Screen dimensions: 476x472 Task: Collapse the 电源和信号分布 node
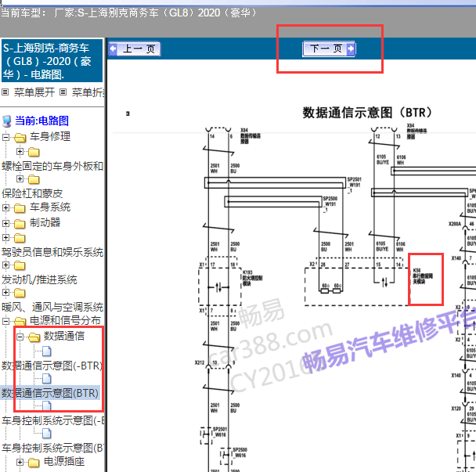pos(5,321)
